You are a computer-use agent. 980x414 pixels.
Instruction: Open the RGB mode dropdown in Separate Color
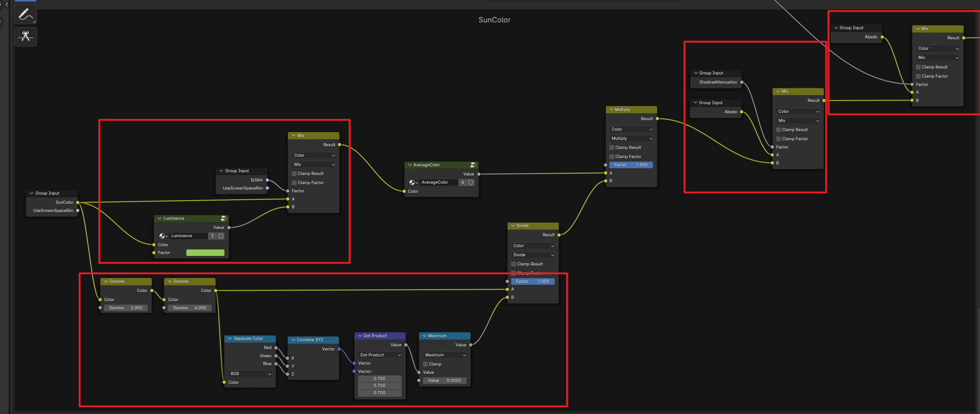pyautogui.click(x=250, y=374)
